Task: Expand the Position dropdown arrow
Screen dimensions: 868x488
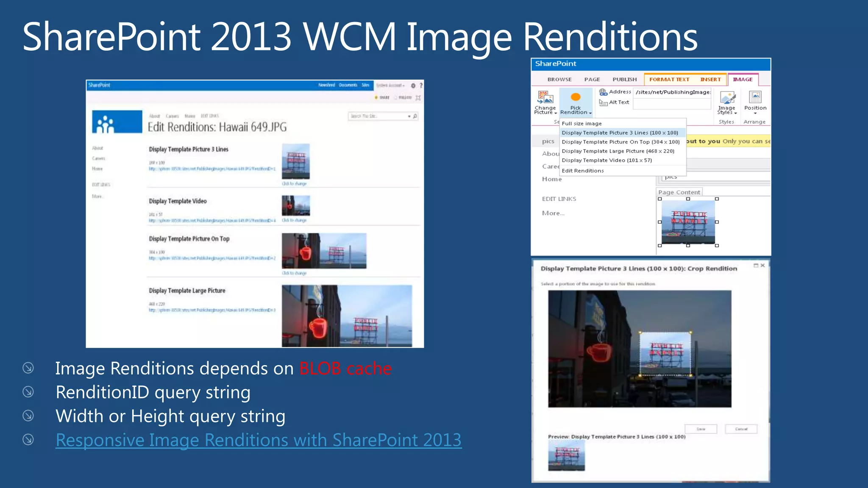Action: 755,114
